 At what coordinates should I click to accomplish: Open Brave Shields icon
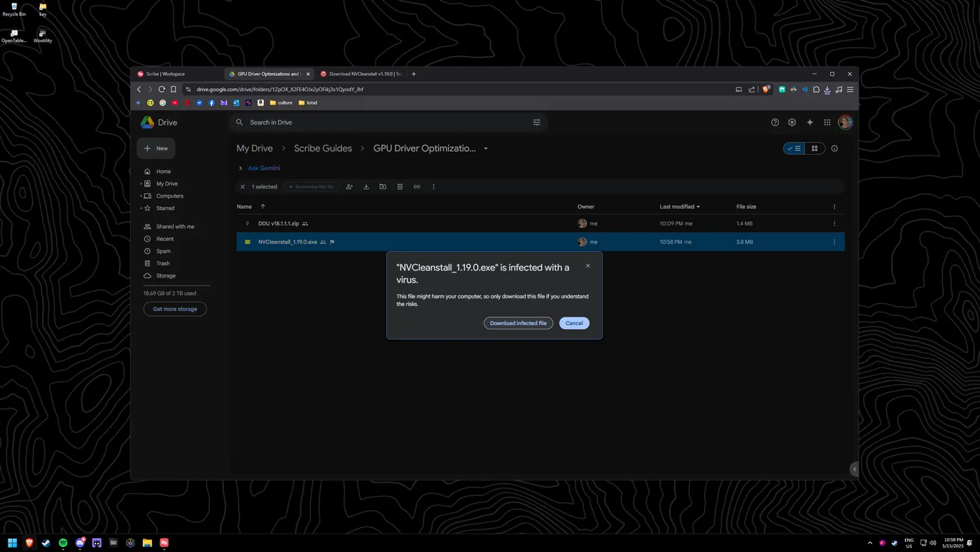(766, 90)
